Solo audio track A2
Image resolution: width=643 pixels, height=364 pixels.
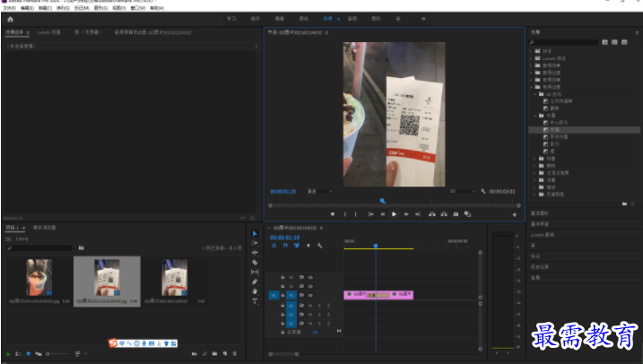[319, 315]
